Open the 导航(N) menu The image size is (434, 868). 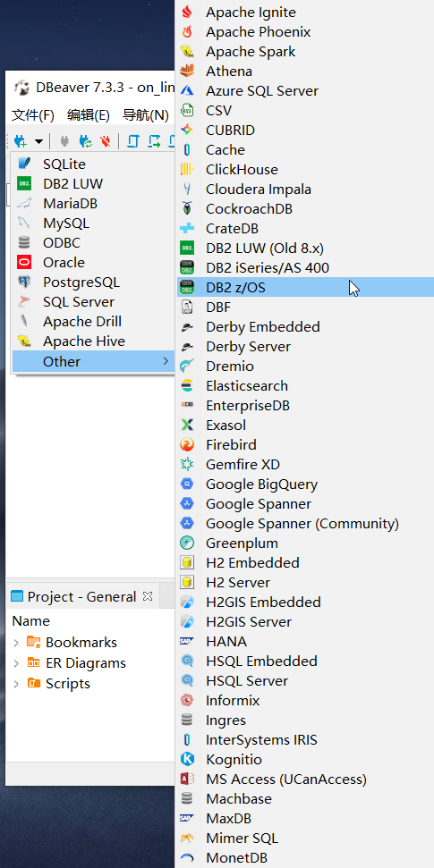coord(146,115)
